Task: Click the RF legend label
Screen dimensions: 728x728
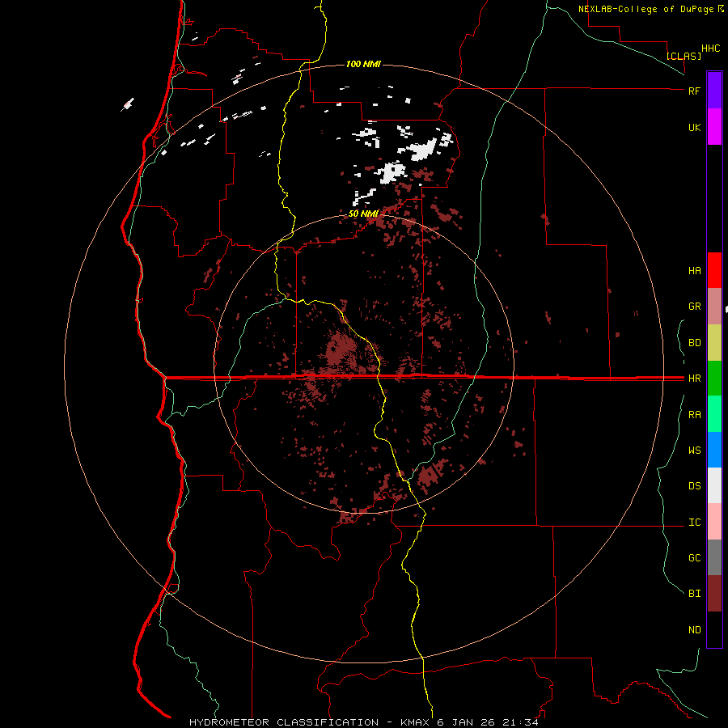Action: tap(694, 91)
